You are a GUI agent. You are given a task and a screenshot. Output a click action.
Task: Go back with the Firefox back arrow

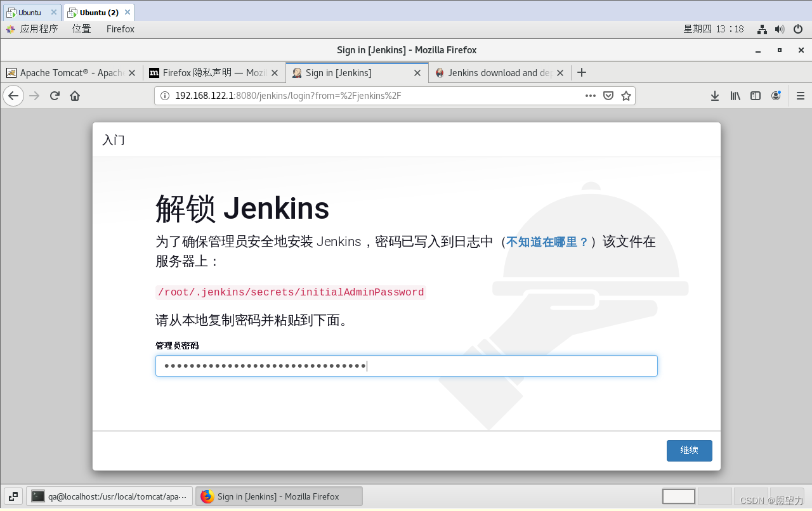point(13,96)
